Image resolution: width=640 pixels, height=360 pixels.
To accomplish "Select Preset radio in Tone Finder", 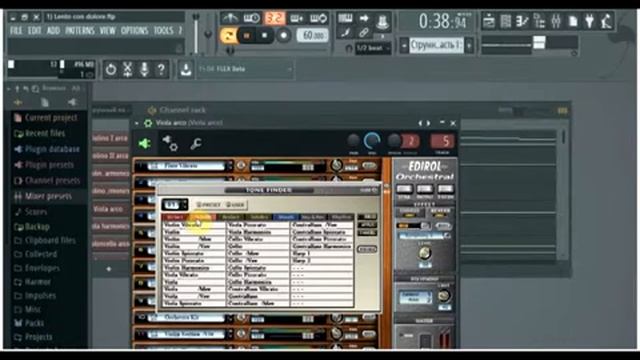I will click(x=208, y=204).
